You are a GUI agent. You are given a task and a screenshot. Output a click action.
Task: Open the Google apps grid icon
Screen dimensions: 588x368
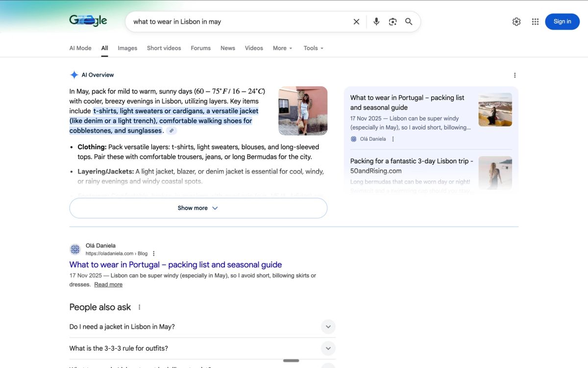pos(535,22)
